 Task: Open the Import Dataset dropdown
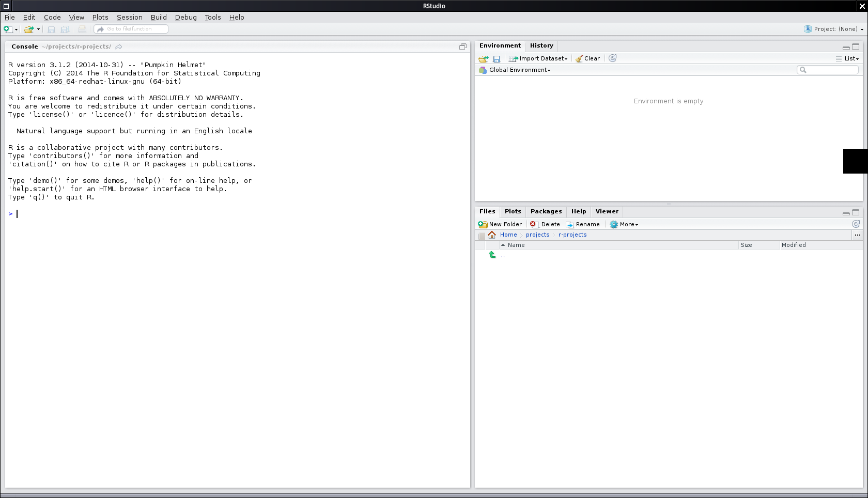[x=538, y=59]
